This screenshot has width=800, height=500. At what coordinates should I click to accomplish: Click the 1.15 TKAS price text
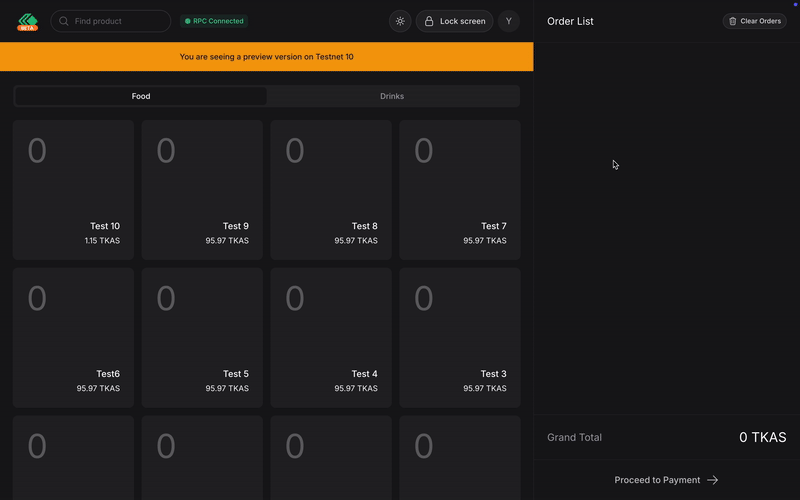point(102,240)
